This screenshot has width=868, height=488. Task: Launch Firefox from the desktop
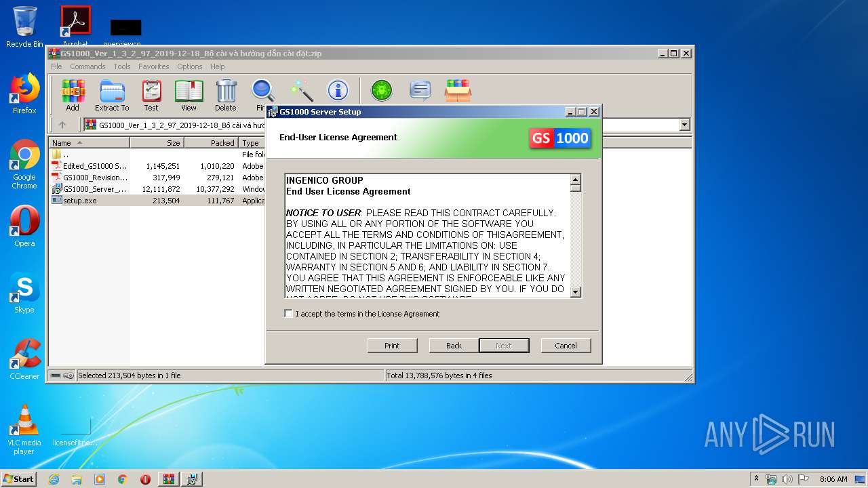coord(24,94)
